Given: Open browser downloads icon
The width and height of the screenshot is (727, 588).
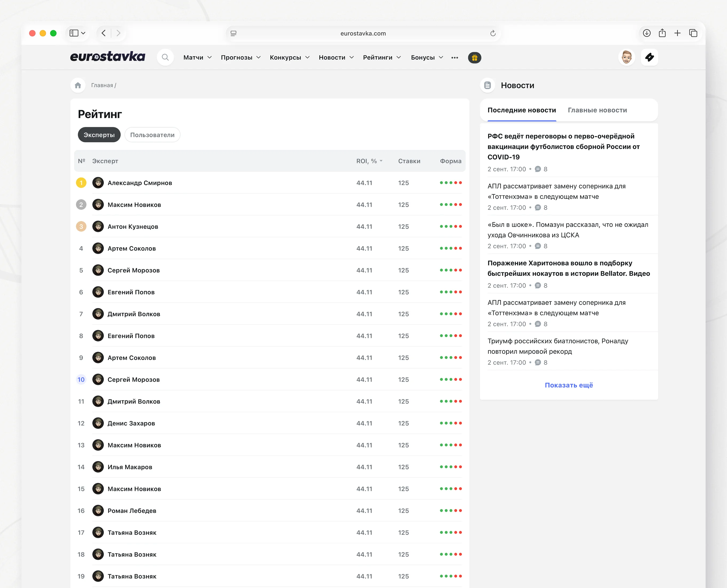Looking at the screenshot, I should [646, 33].
